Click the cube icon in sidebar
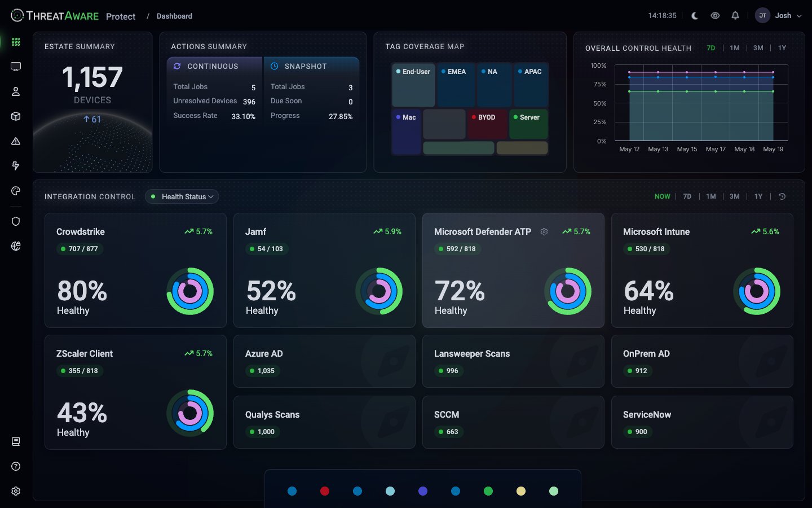This screenshot has height=508, width=812. [x=16, y=116]
